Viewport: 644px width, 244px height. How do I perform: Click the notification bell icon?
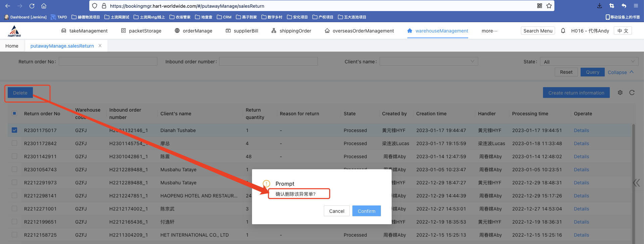pyautogui.click(x=563, y=31)
